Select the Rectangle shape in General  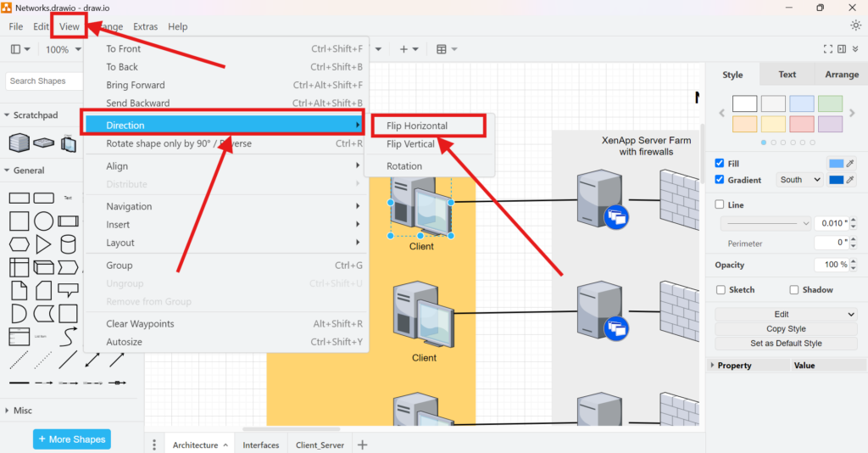point(19,198)
